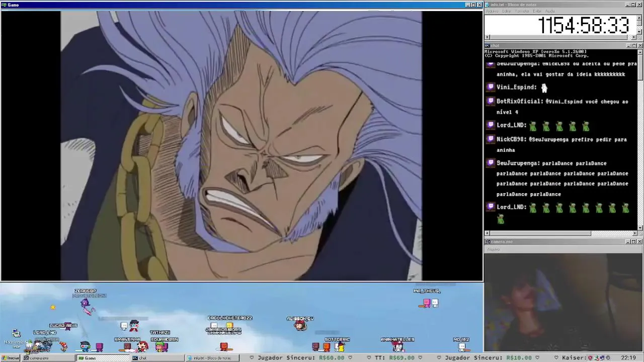644x362 pixels.
Task: Click the name label SOTTOERIC in overlay
Action: coord(337,339)
